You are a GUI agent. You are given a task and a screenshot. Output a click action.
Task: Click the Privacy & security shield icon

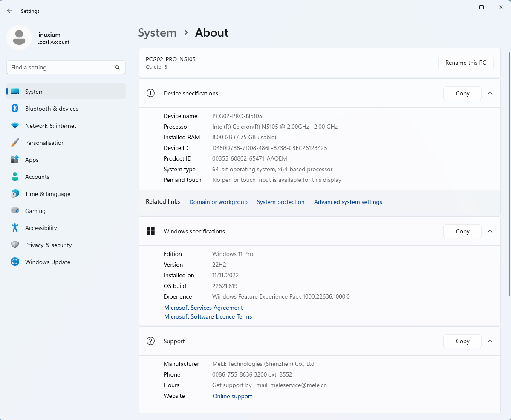click(x=15, y=245)
